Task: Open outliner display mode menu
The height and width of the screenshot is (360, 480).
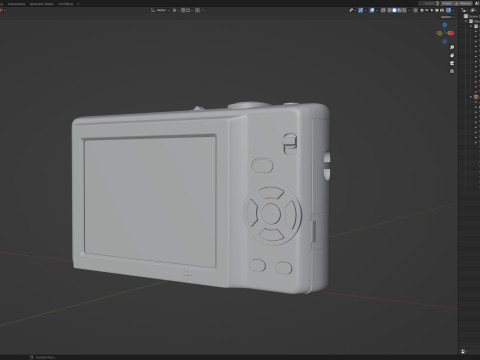Action: [464, 10]
